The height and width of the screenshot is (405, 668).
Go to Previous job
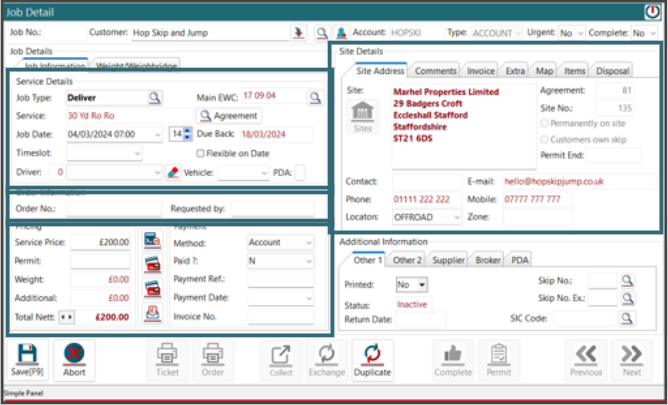(586, 360)
